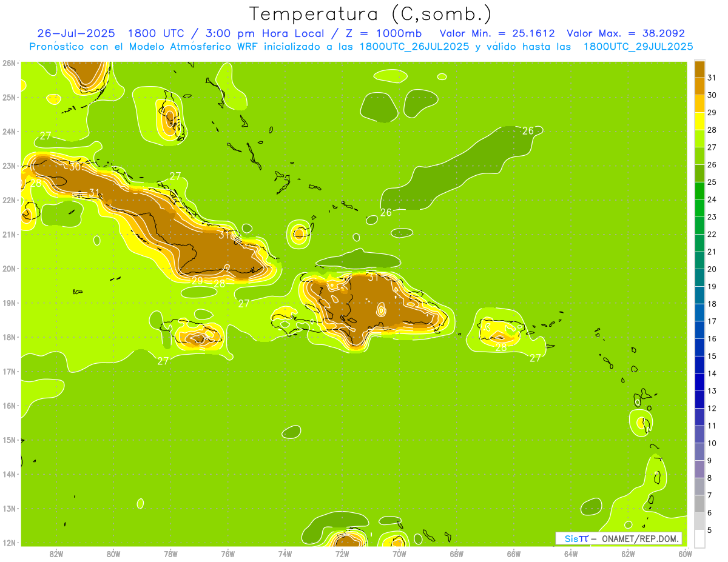Image resolution: width=728 pixels, height=562 pixels.
Task: Pick the yellow legend swatch between 28 and 29
Action: pyautogui.click(x=699, y=121)
